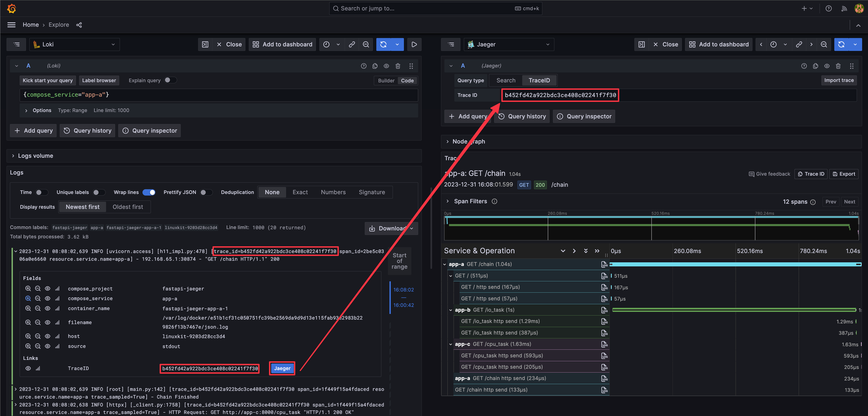Duplicate the Jaeger query A
Screen dimensions: 868x416
point(815,66)
